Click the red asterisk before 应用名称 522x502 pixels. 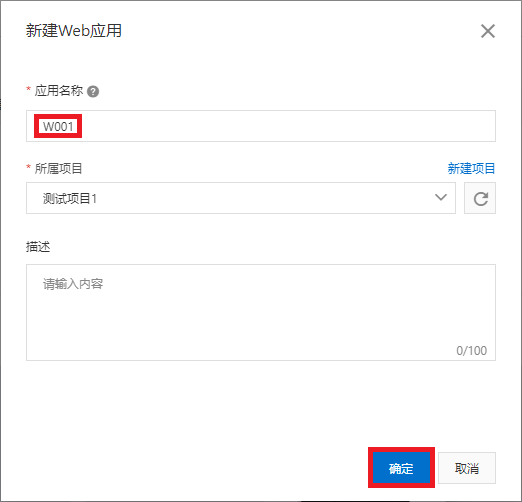pyautogui.click(x=29, y=89)
